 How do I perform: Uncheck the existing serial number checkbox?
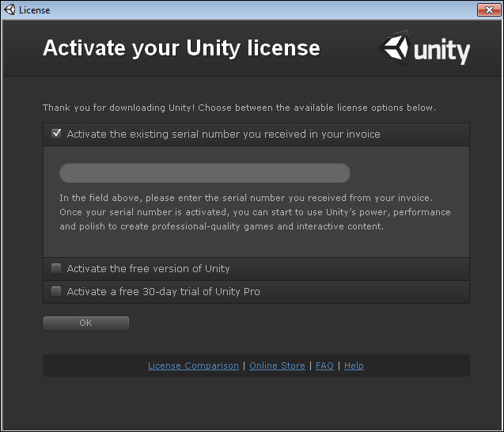[56, 134]
